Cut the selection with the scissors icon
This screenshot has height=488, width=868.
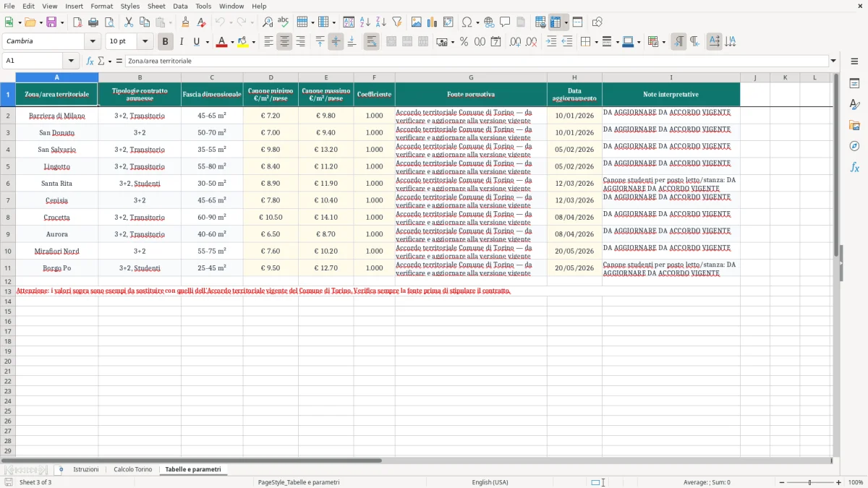point(129,22)
